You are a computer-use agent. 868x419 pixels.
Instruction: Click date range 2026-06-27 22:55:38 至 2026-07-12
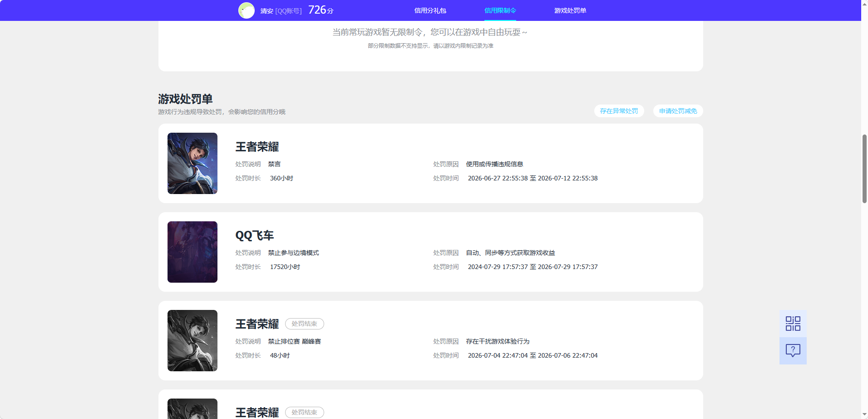(533, 178)
